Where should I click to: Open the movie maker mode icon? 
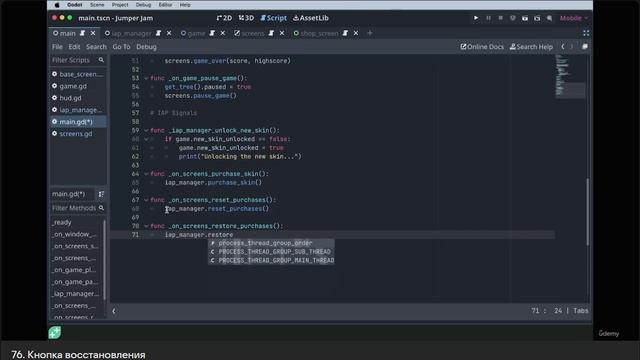click(x=549, y=18)
